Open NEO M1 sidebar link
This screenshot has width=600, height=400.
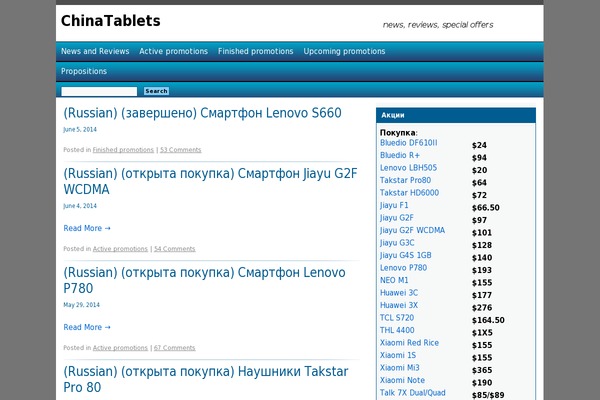(394, 280)
